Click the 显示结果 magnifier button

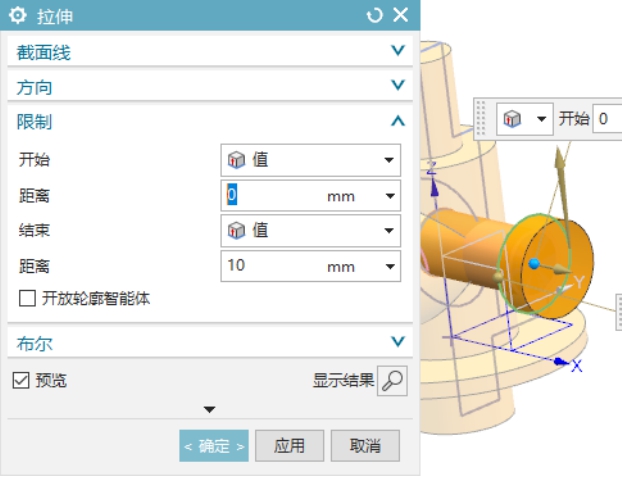pyautogui.click(x=392, y=381)
